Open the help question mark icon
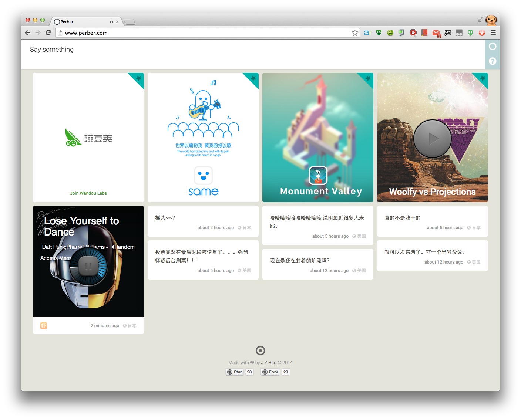The height and width of the screenshot is (420, 521). click(x=493, y=61)
